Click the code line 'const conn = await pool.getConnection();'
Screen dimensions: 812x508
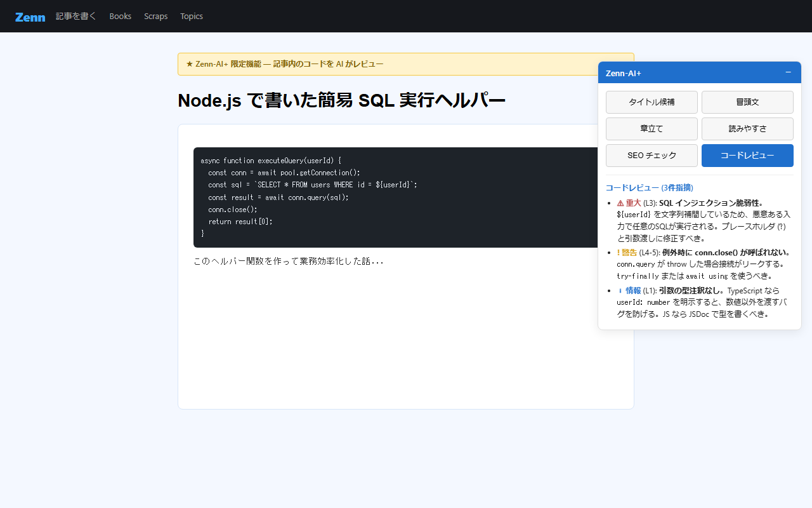[284, 173]
